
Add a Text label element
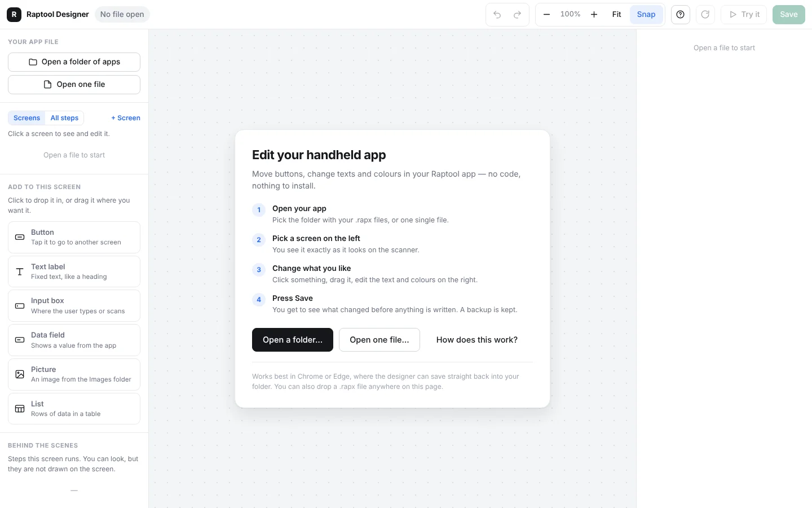(74, 271)
